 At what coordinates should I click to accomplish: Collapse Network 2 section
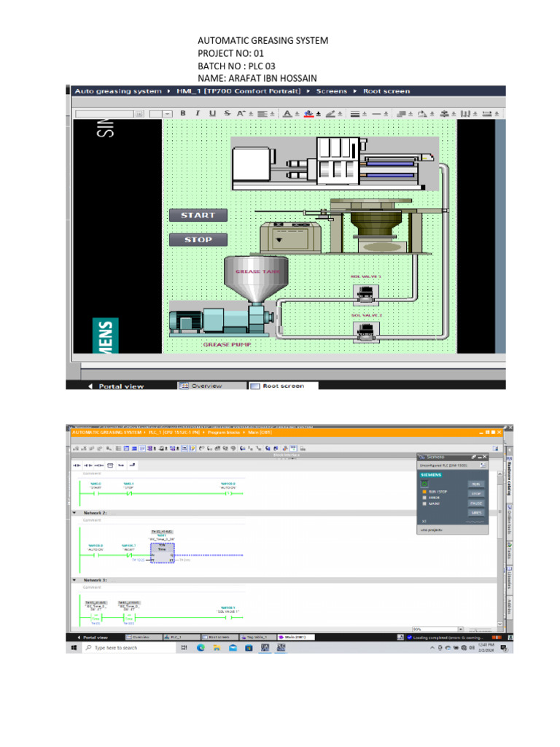[74, 513]
